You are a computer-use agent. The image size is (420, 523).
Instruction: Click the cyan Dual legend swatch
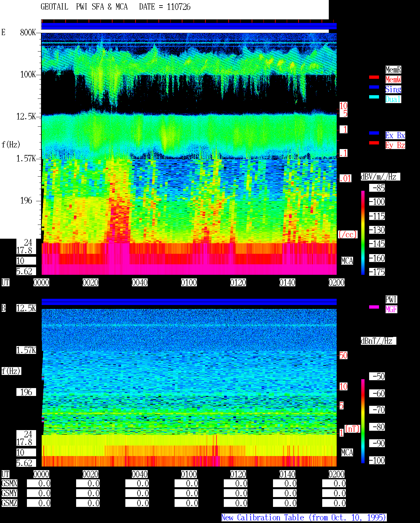(374, 97)
